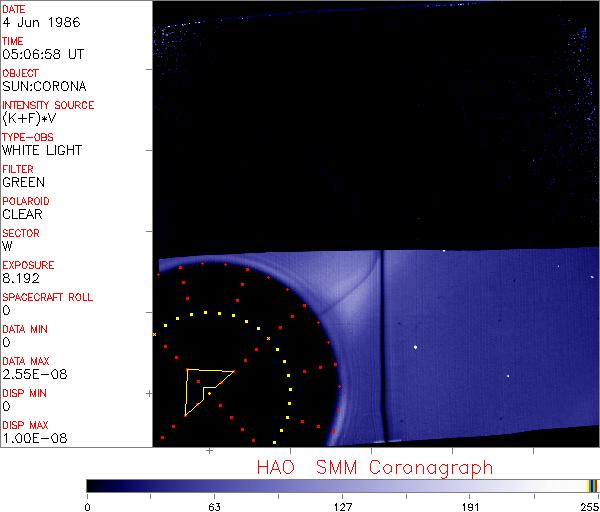600x512 pixels.
Task: Click the bright white star in the corona
Action: point(415,347)
